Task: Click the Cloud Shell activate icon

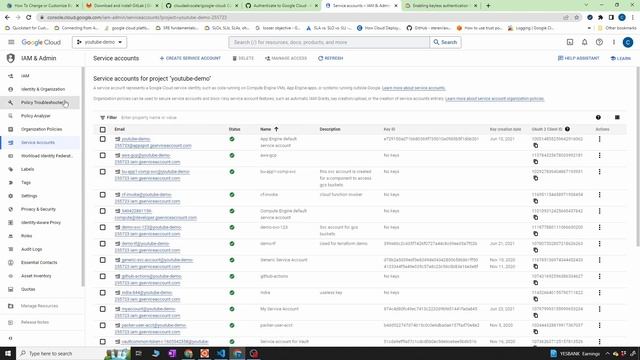Action: point(570,42)
